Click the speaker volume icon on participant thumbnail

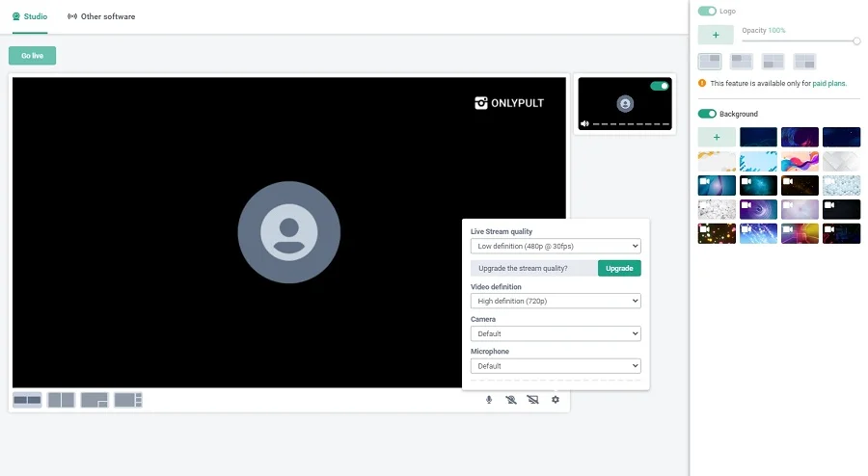584,124
